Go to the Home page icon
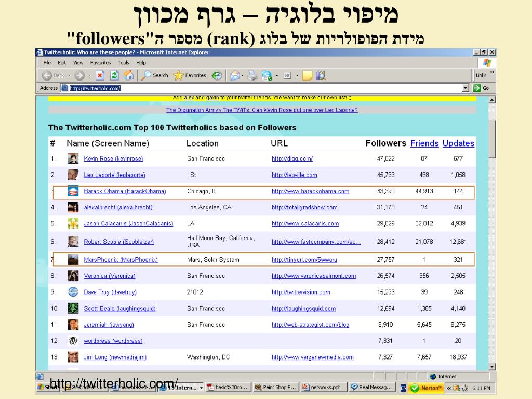This screenshot has height=399, width=532. tap(129, 75)
